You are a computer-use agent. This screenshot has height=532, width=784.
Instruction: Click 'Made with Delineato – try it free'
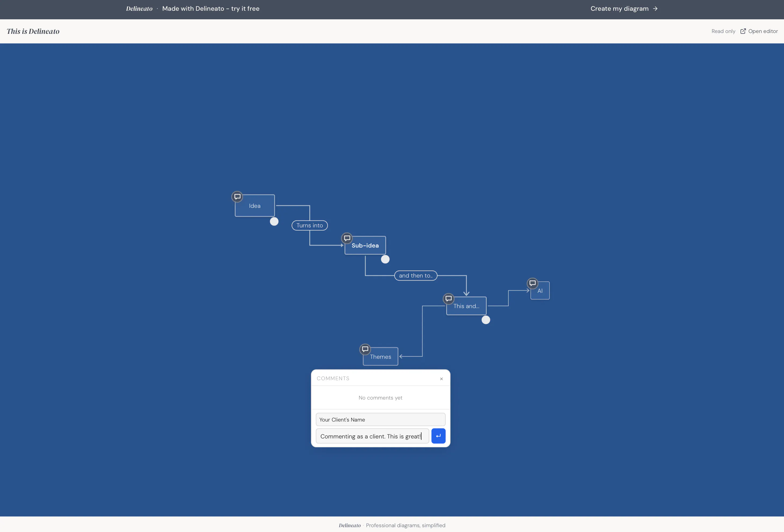(211, 9)
